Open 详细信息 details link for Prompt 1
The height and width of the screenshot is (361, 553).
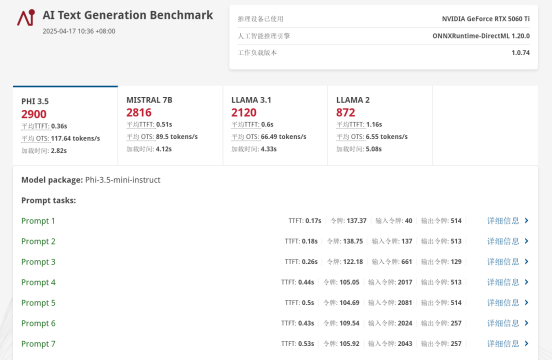pos(503,221)
